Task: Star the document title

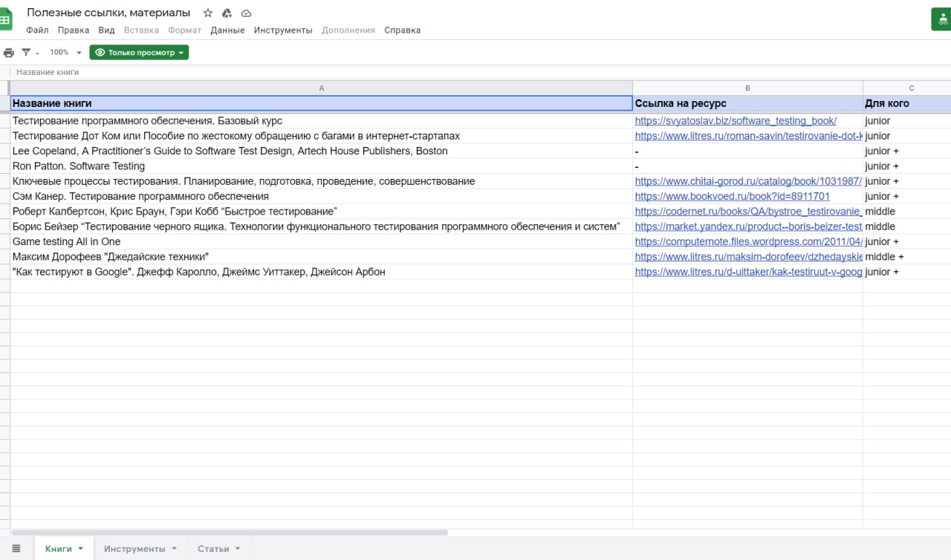Action: [x=208, y=13]
